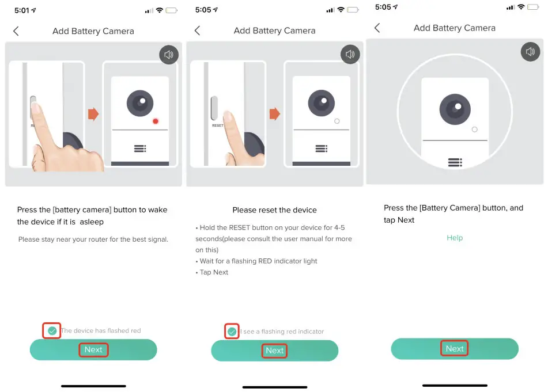Image resolution: width=548 pixels, height=392 pixels.
Task: Tap the Wi-Fi icon on the wake-device screen
Action: click(x=160, y=10)
